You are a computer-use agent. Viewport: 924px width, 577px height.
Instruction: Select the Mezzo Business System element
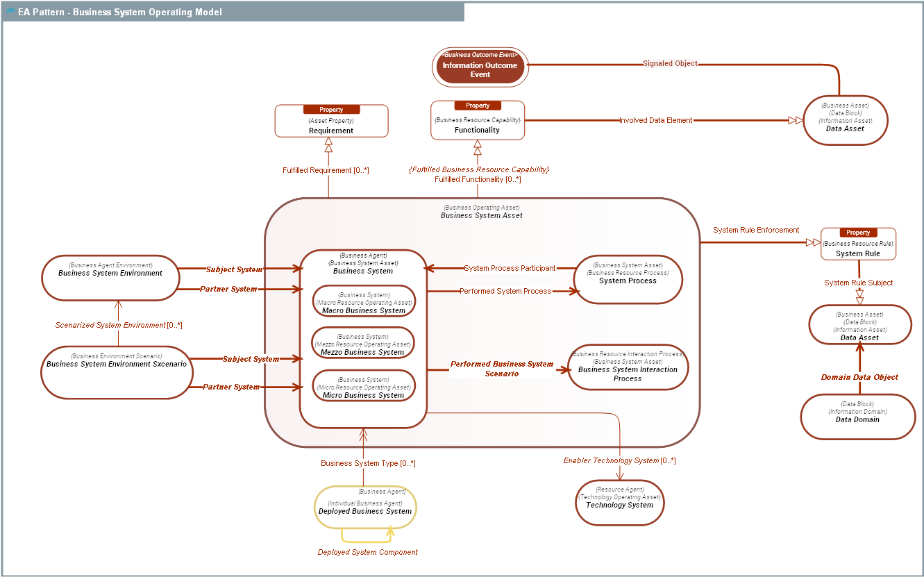click(x=363, y=344)
